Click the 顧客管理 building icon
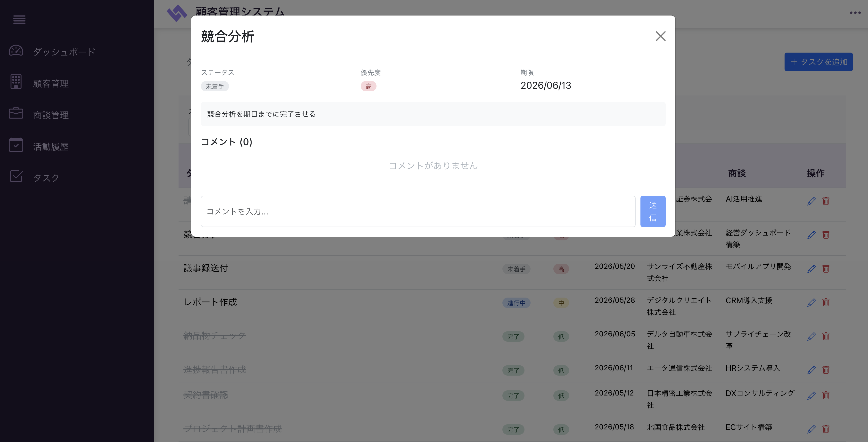Screen dimensions: 868x442 (16, 82)
